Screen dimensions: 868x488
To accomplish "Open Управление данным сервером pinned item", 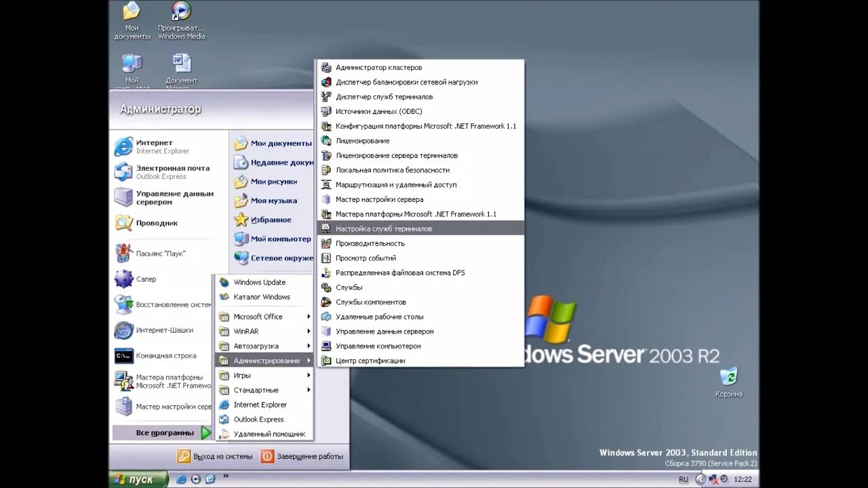I will pyautogui.click(x=164, y=197).
